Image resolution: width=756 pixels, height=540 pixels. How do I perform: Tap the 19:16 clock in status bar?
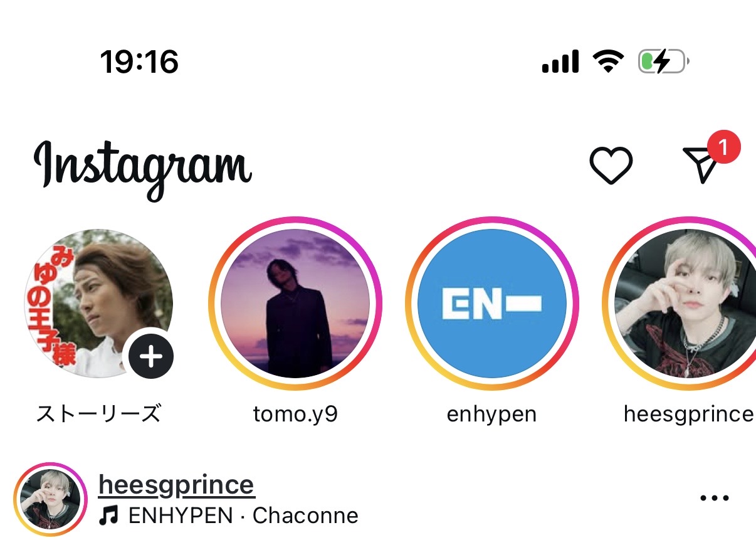point(139,62)
